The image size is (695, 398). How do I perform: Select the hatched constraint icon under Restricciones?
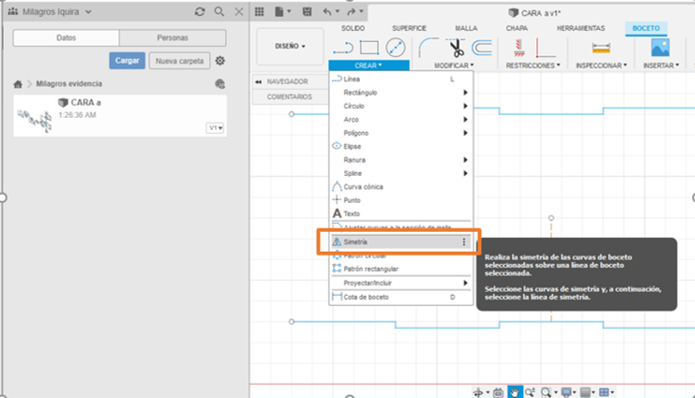click(x=519, y=48)
